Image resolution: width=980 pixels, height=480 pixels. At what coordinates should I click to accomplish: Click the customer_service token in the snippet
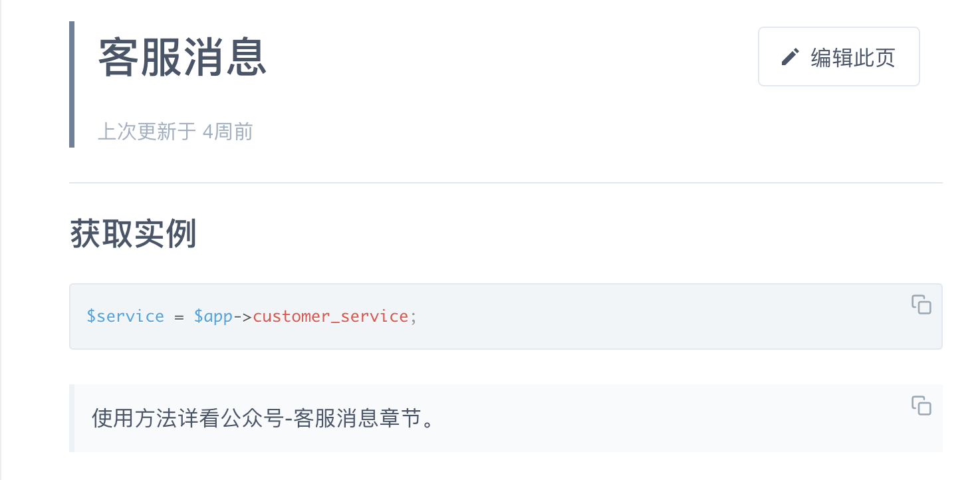pyautogui.click(x=332, y=316)
